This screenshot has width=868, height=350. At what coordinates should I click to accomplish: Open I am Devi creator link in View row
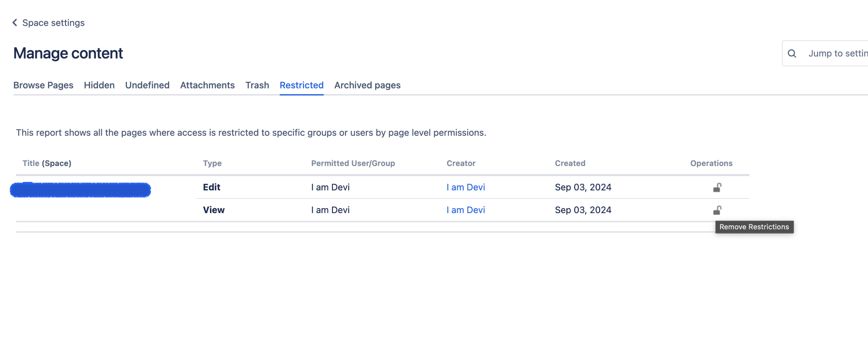point(466,210)
